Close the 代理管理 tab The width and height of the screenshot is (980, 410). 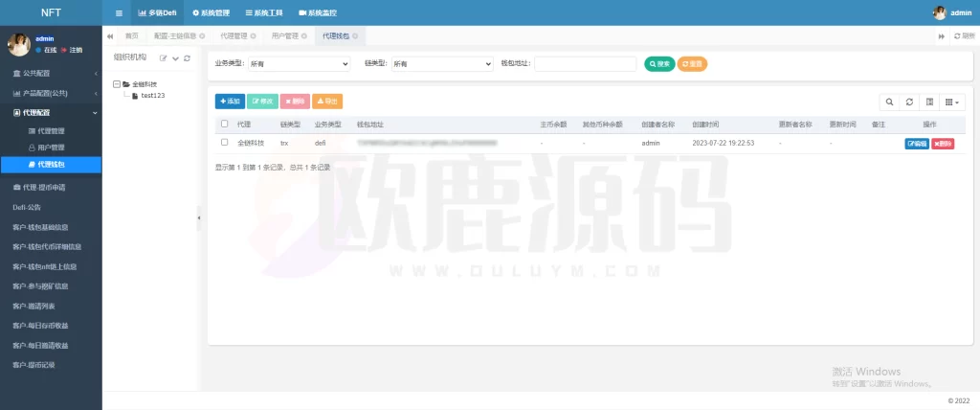click(x=253, y=36)
